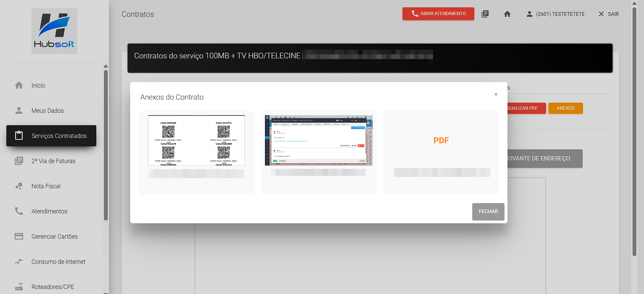Click the 2ª Via de Faturas icon
This screenshot has height=294, width=644.
(x=19, y=161)
